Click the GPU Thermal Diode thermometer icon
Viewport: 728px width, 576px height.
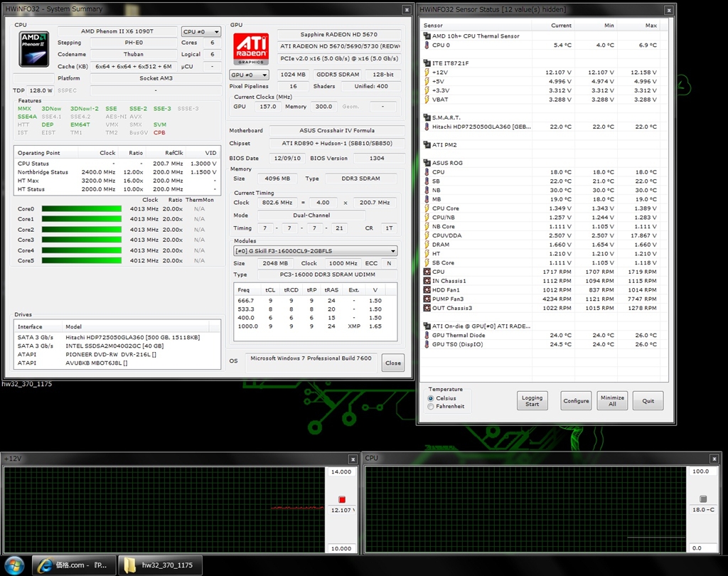(427, 335)
